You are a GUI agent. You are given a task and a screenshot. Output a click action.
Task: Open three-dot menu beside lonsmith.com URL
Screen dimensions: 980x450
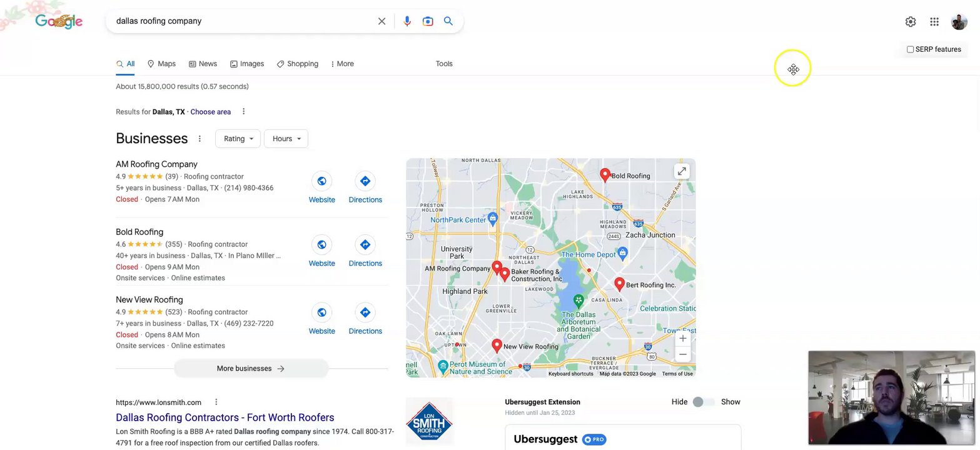pyautogui.click(x=216, y=402)
